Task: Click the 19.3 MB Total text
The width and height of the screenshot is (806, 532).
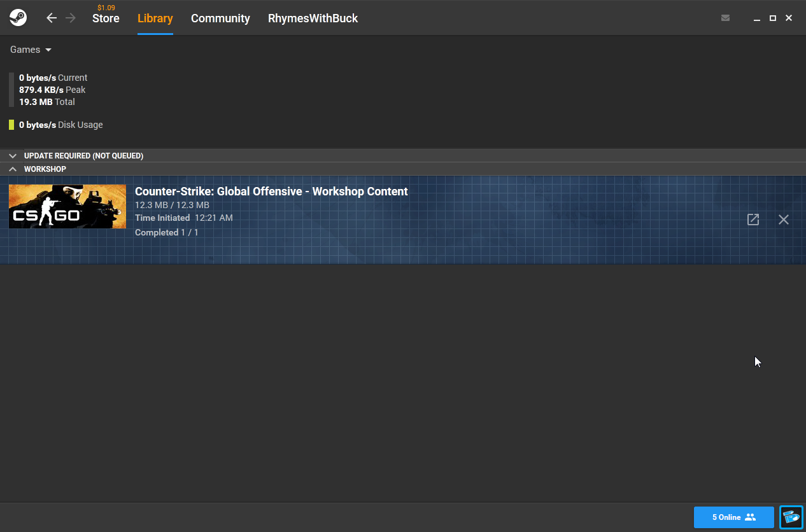Action: click(47, 102)
